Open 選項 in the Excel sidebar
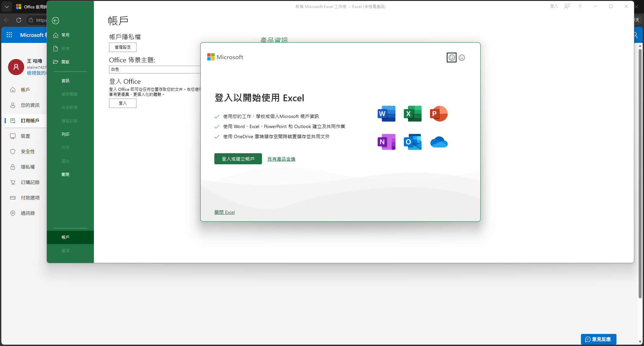This screenshot has height=346, width=644. (x=70, y=250)
